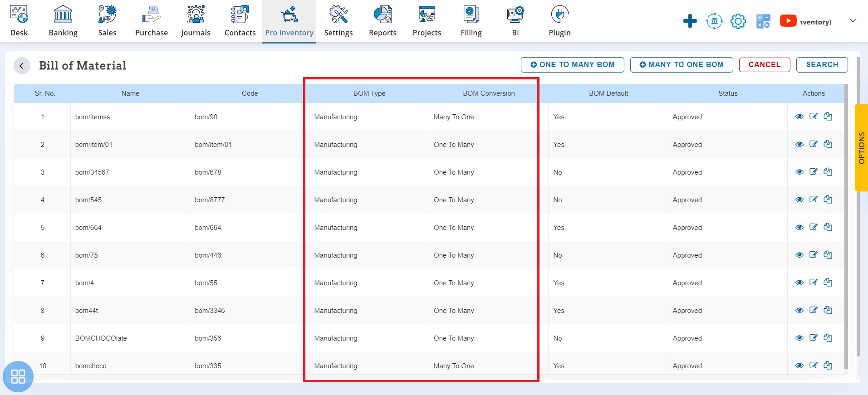Edit the bom44t row

coord(814,310)
